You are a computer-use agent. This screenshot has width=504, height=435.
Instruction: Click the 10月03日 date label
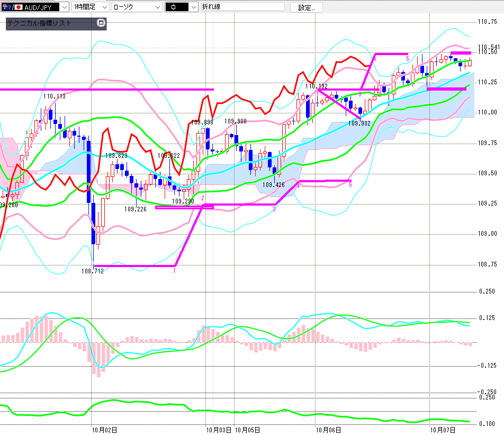pos(219,430)
